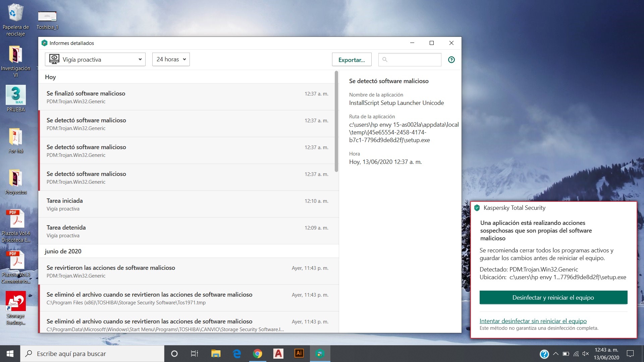Viewport: 644px width, 362px height.
Task: Click InstallScript Setup Launcher Unicode application name
Action: click(x=396, y=103)
